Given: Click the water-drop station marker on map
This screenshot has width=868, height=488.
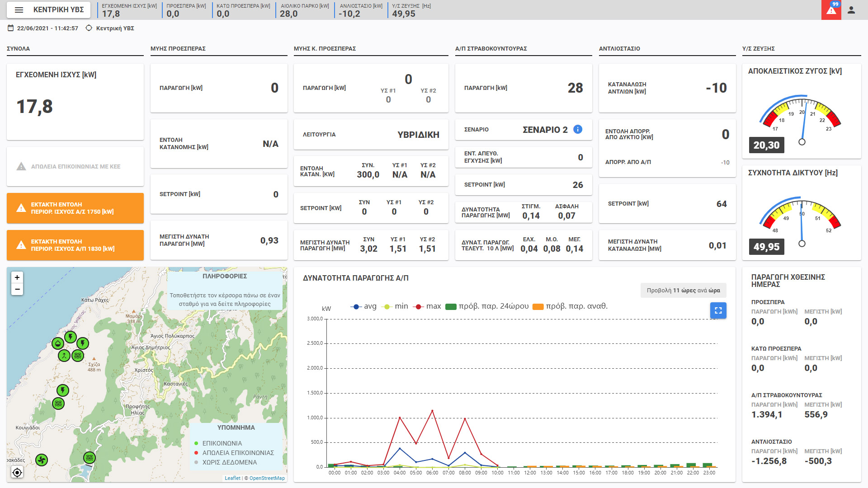Looking at the screenshot, I should pyautogui.click(x=57, y=343).
